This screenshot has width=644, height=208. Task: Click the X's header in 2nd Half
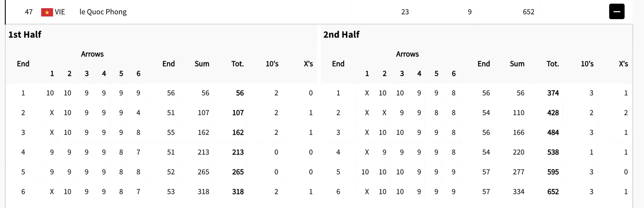623,64
